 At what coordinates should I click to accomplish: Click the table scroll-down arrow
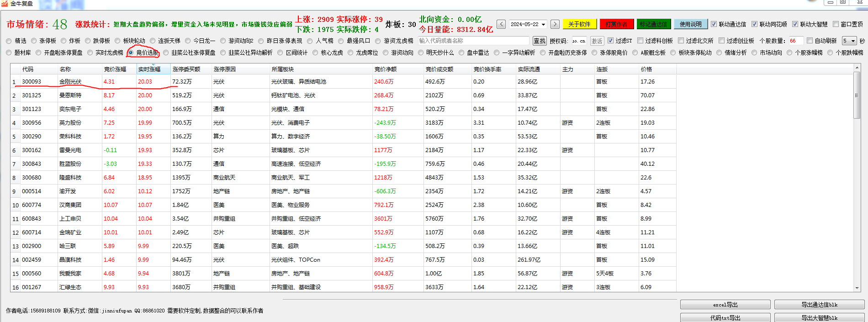[857, 288]
